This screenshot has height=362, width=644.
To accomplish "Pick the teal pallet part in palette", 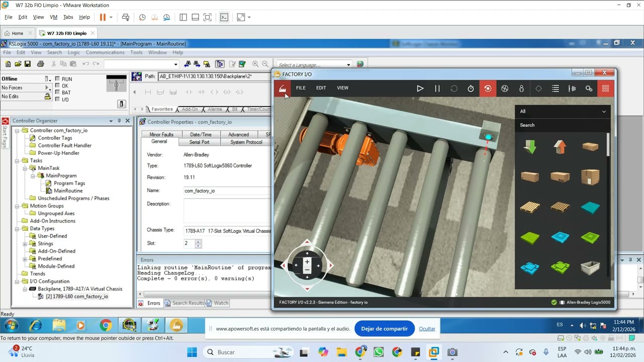I will coord(590,207).
